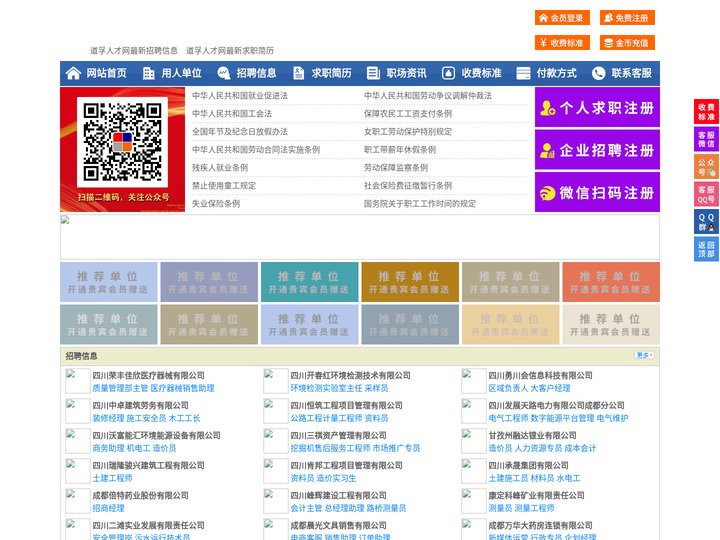Click the 微信扫码注册 purple button
Image resolution: width=720 pixels, height=540 pixels.
point(597,192)
